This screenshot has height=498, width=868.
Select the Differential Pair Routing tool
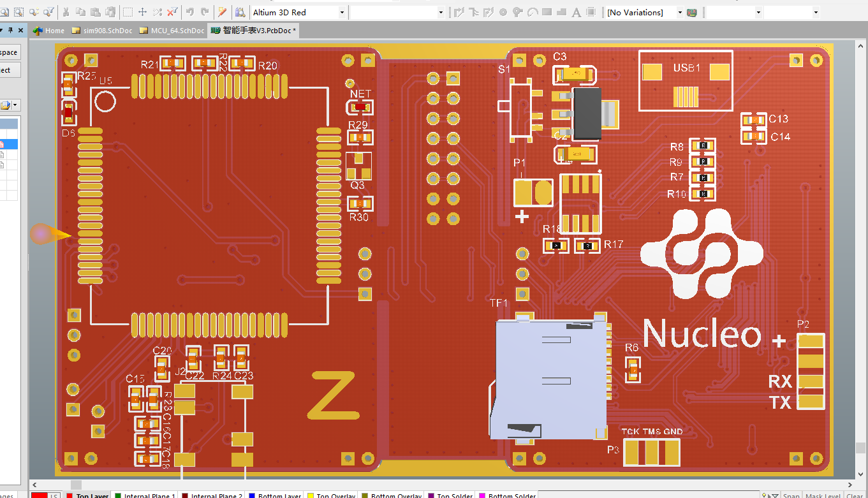click(489, 12)
